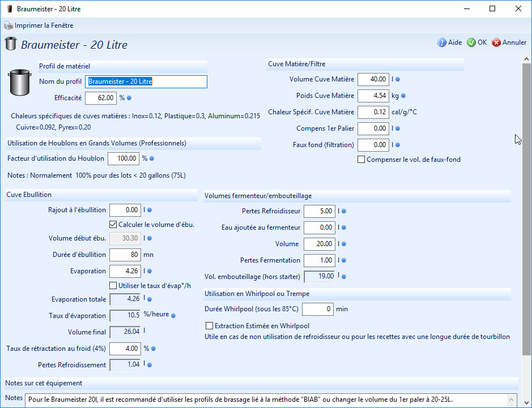Screen dimensions: 532x408
Task: Select the Durée d'ébullition field
Action: [x=125, y=255]
